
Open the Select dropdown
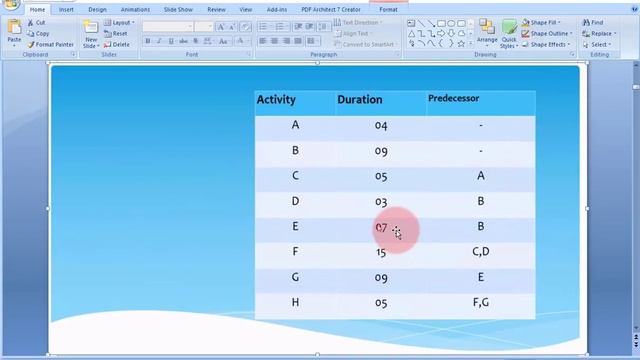[597, 44]
